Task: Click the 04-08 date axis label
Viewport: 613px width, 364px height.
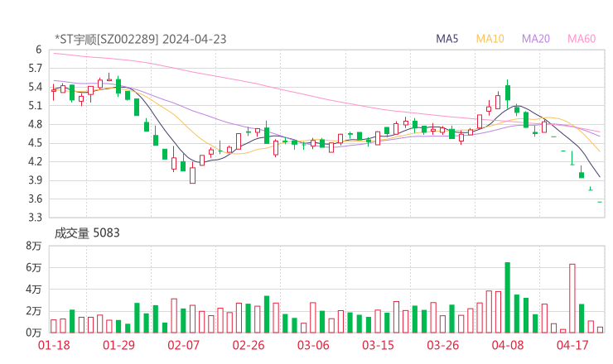Action: (x=508, y=345)
